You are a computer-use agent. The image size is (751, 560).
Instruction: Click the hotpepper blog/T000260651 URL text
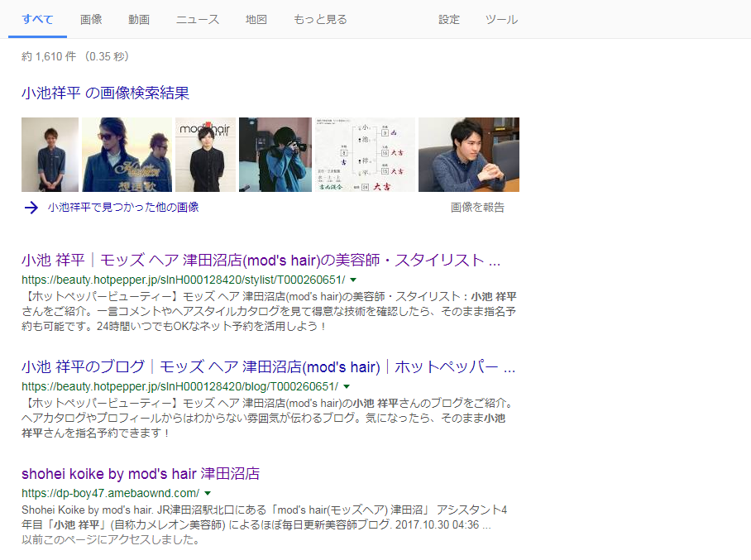click(179, 386)
